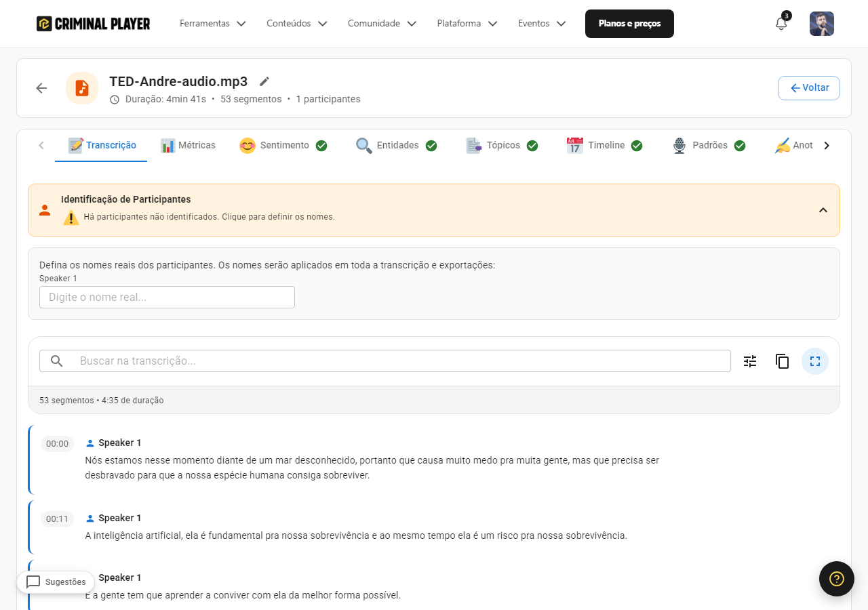This screenshot has height=610, width=868.
Task: Open the user profile avatar
Action: point(822,24)
